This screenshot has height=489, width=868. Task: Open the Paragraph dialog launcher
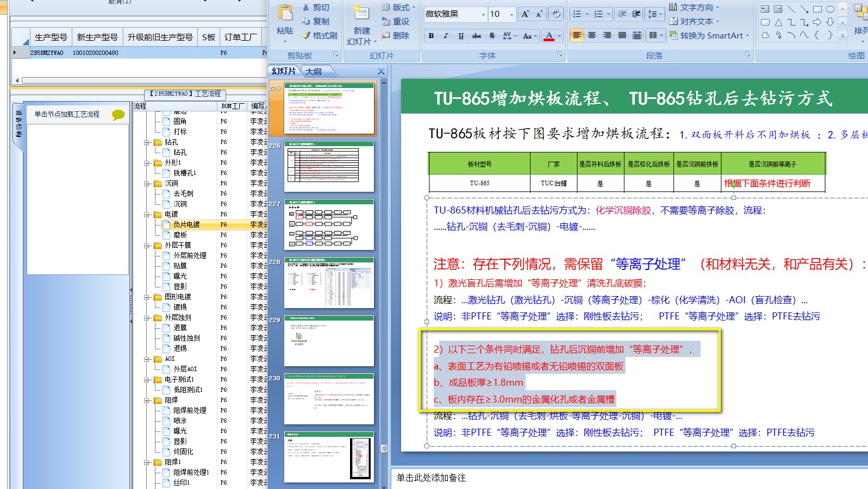coord(748,55)
